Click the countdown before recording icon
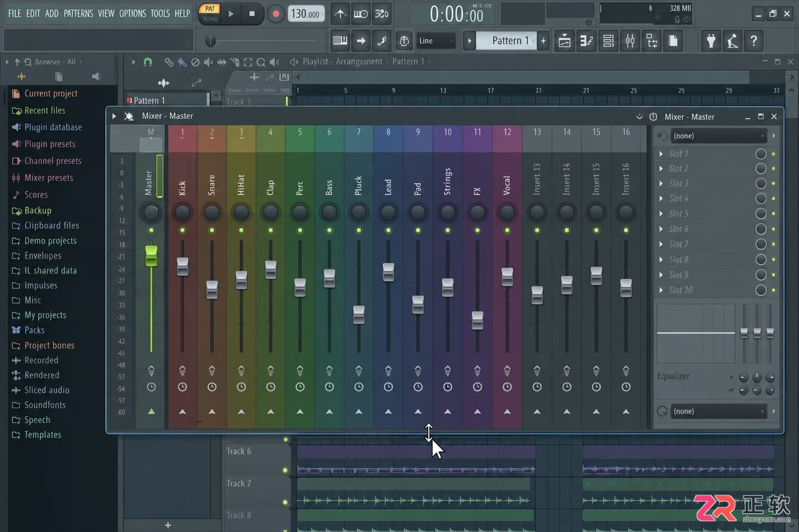 pyautogui.click(x=361, y=14)
